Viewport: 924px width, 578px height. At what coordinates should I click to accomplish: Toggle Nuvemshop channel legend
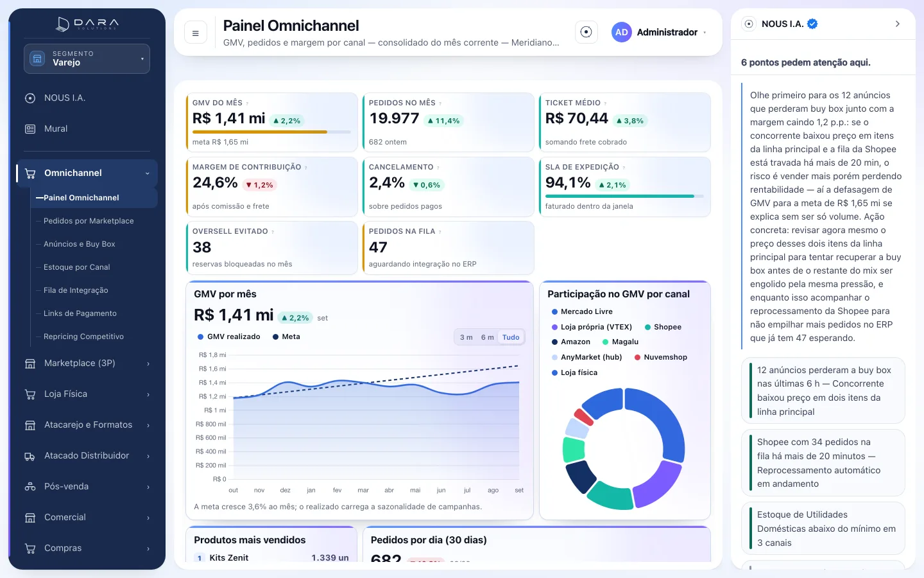click(x=660, y=357)
